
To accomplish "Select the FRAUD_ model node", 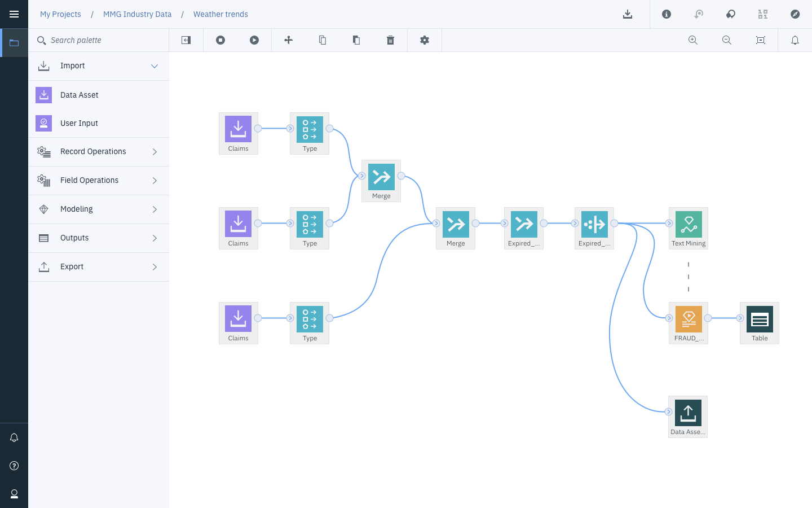I will (689, 323).
